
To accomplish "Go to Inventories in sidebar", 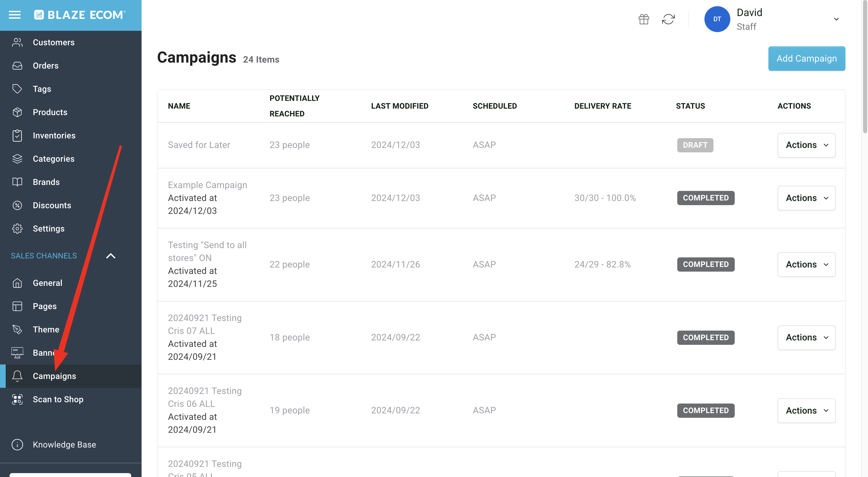I will pyautogui.click(x=54, y=136).
